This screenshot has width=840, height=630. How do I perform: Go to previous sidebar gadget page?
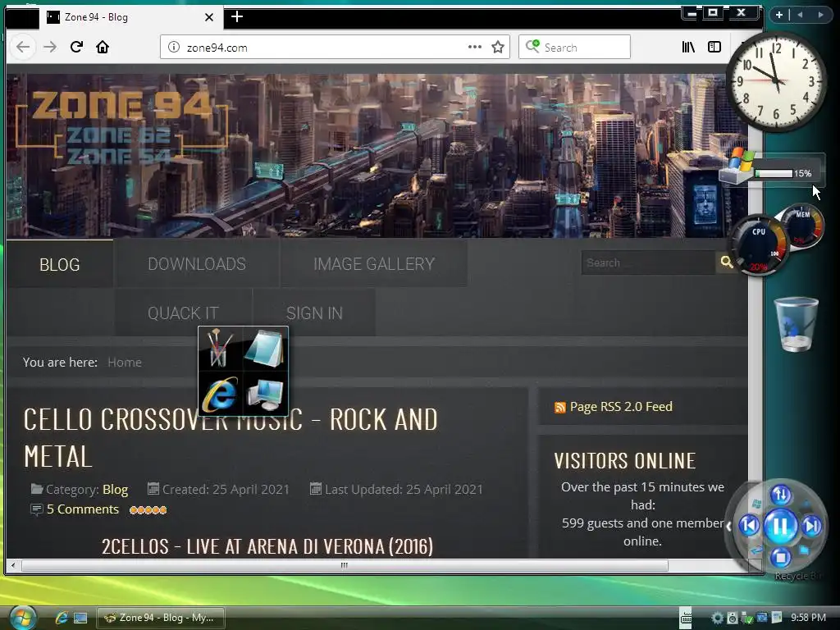pyautogui.click(x=800, y=15)
